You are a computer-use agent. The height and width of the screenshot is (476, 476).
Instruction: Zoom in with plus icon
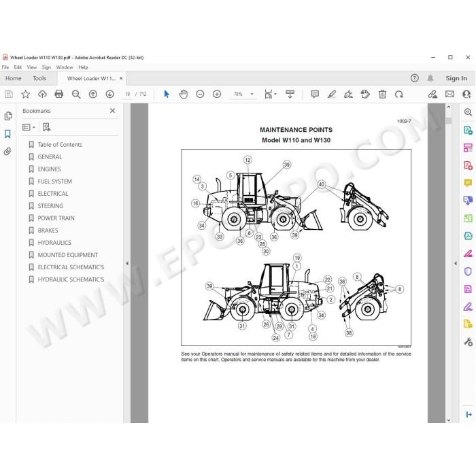217,94
